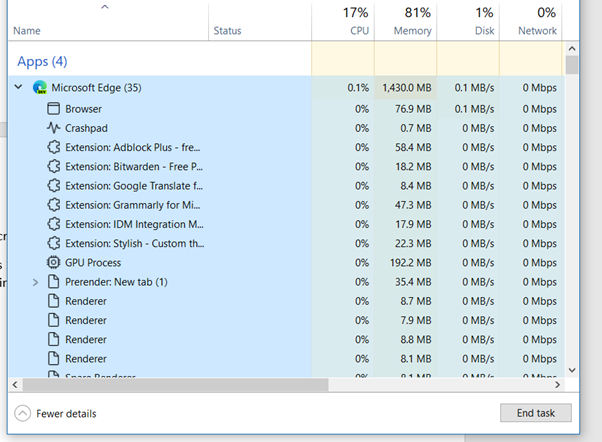Screen dimensions: 602x442
Task: Click the Prerender: New tab page icon
Action: click(x=53, y=281)
